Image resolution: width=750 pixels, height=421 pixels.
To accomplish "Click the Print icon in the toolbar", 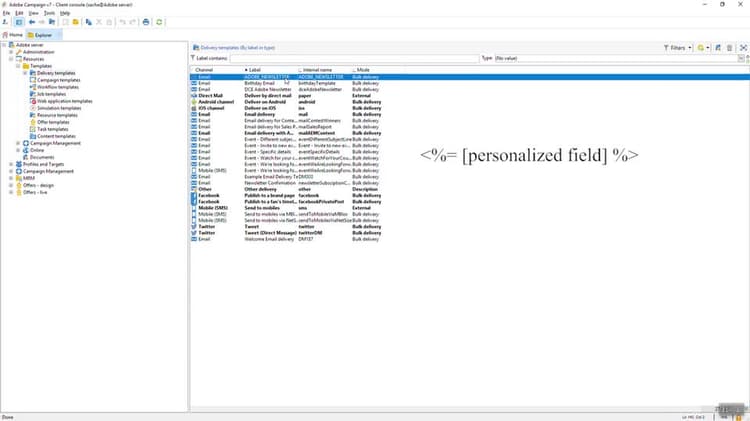I will pyautogui.click(x=146, y=22).
